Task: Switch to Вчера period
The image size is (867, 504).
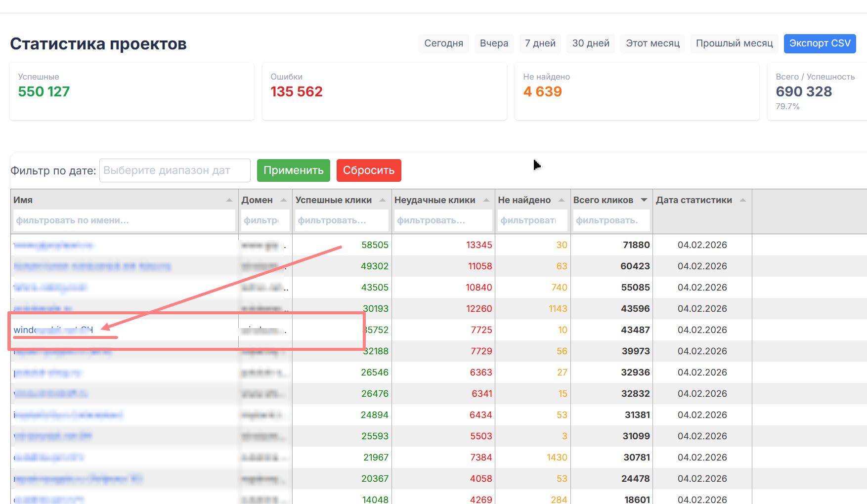Action: pos(494,43)
